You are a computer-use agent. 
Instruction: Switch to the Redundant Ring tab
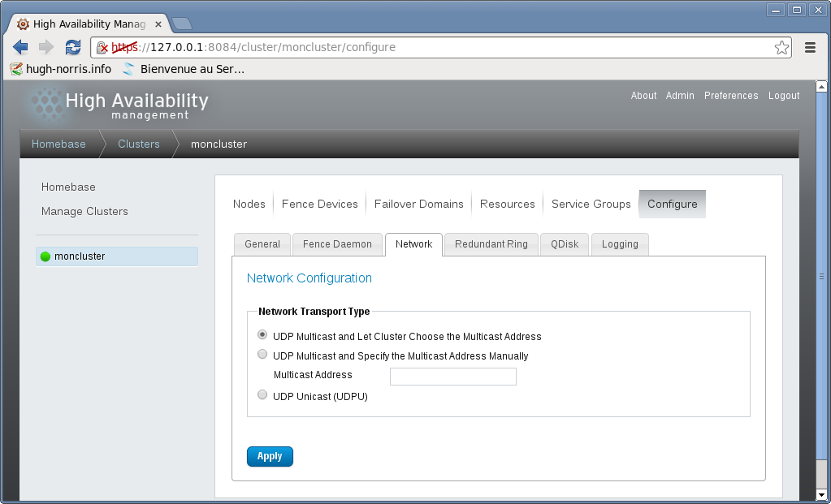coord(491,244)
